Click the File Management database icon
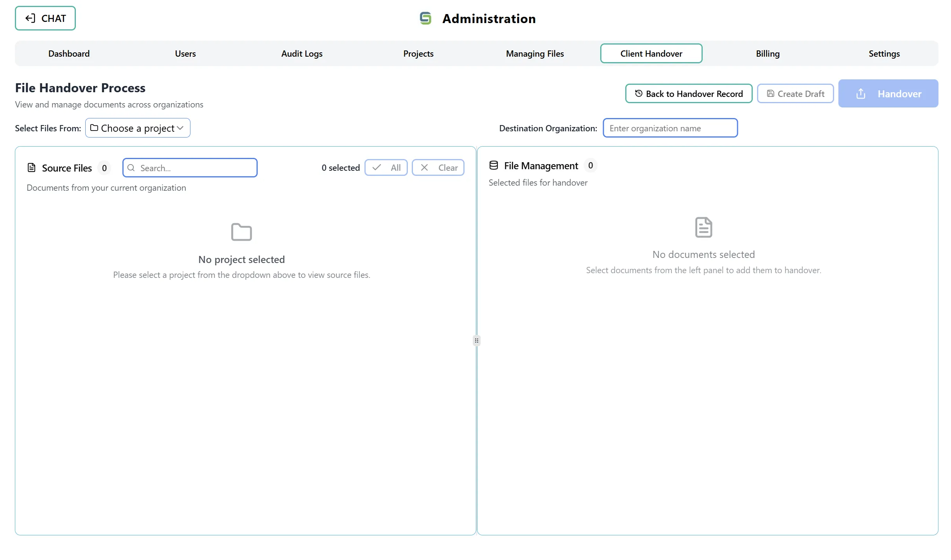 point(493,165)
